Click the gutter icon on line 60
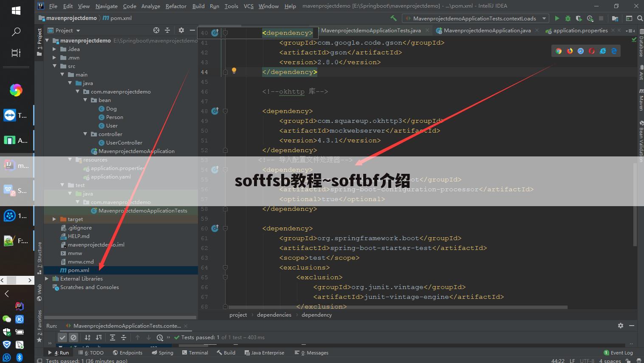 pos(215,228)
